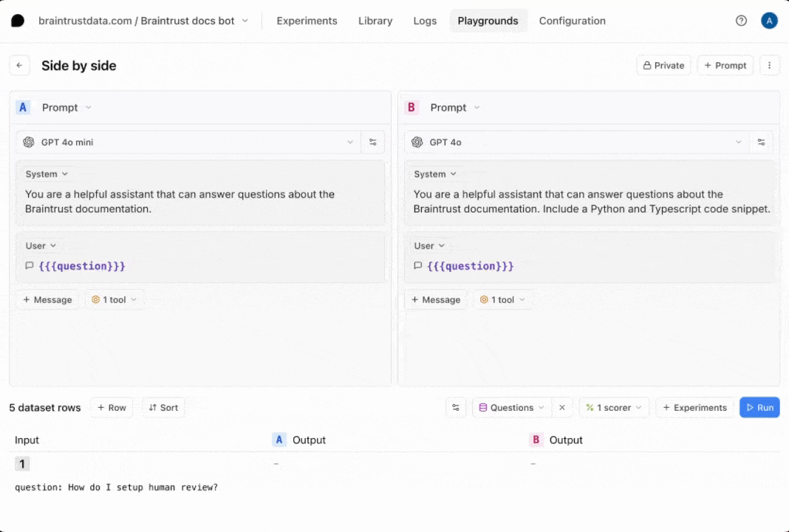The height and width of the screenshot is (532, 789).
Task: Change the User role in prompt A
Action: (x=41, y=246)
